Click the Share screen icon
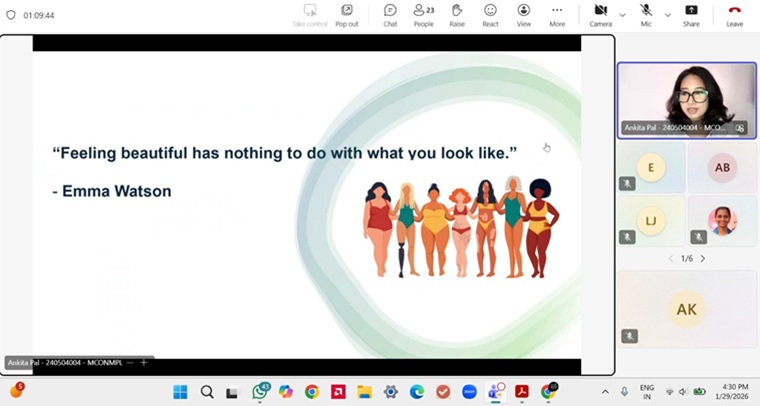 [691, 14]
